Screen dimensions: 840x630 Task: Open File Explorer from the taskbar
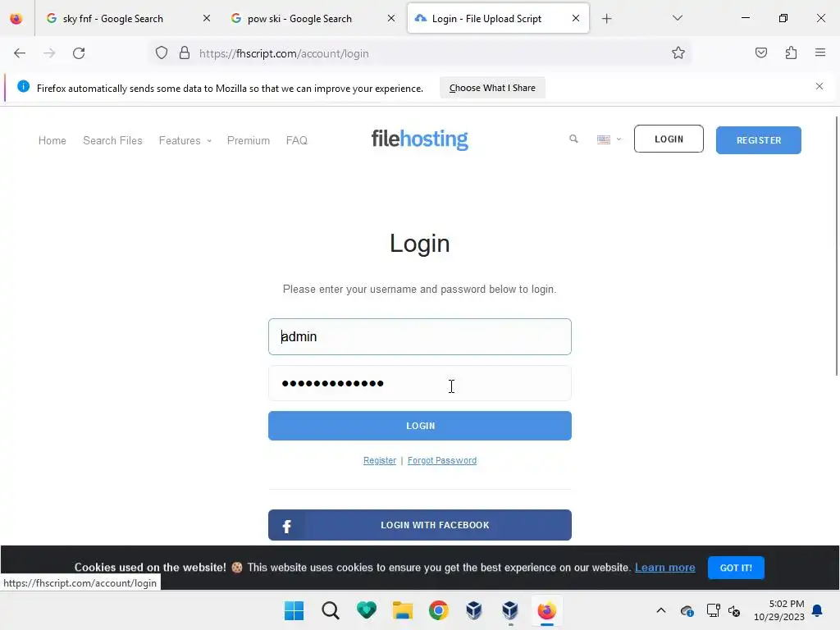pos(402,610)
